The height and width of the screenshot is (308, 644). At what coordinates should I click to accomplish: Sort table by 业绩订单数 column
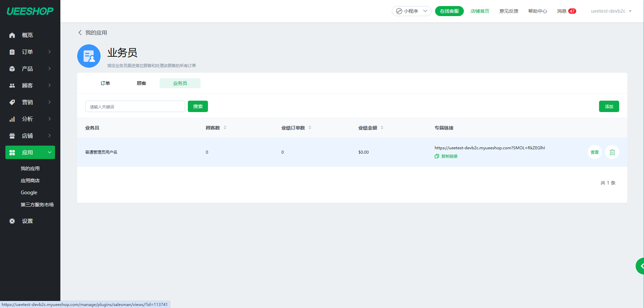tap(310, 128)
